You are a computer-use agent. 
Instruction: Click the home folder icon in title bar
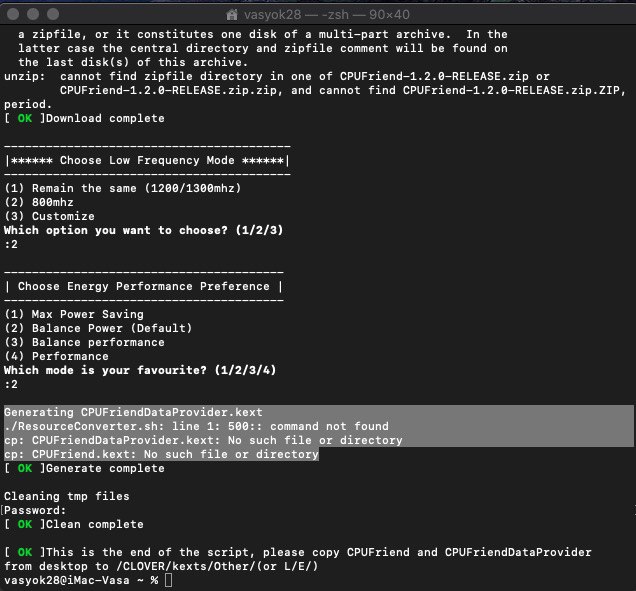pos(232,15)
